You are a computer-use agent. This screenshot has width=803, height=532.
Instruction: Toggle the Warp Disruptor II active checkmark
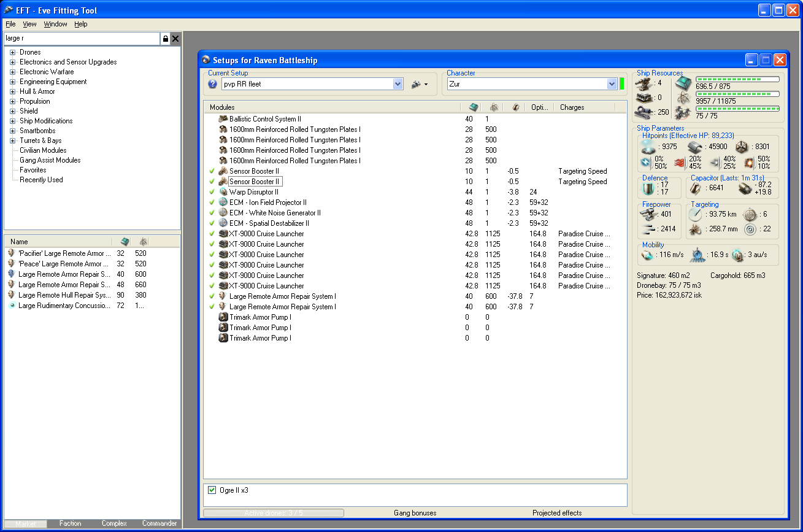tap(212, 192)
